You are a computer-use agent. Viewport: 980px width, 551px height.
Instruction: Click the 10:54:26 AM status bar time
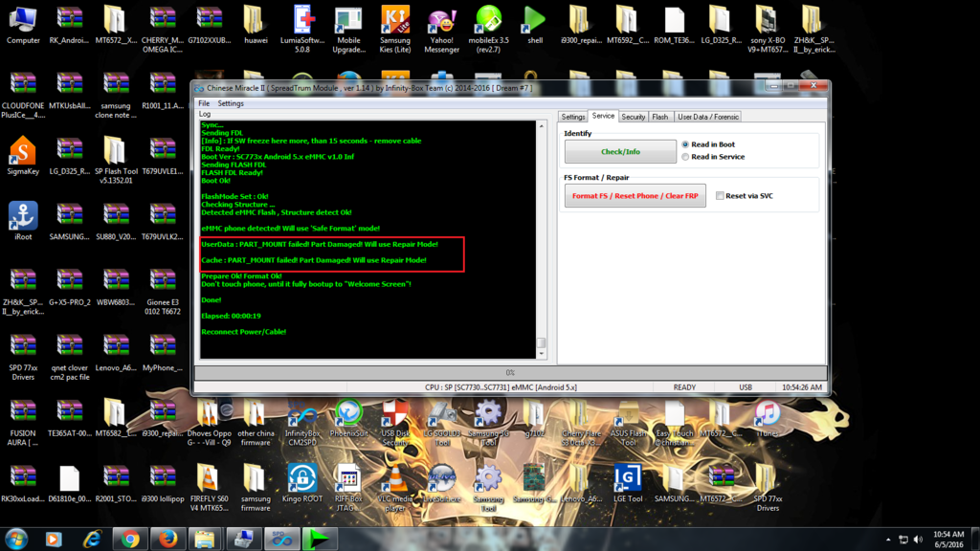tap(801, 387)
